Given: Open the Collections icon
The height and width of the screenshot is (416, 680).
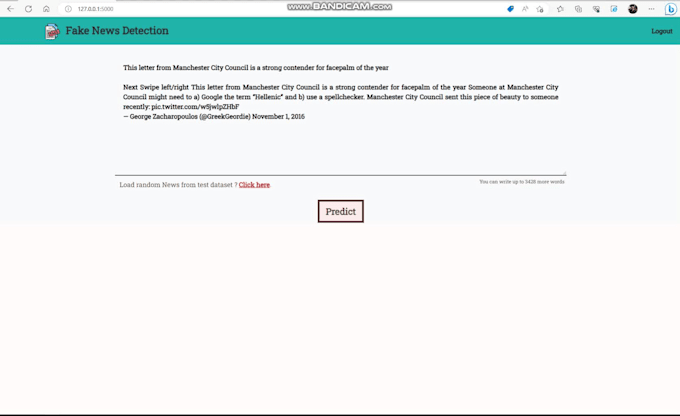Looking at the screenshot, I should (578, 9).
